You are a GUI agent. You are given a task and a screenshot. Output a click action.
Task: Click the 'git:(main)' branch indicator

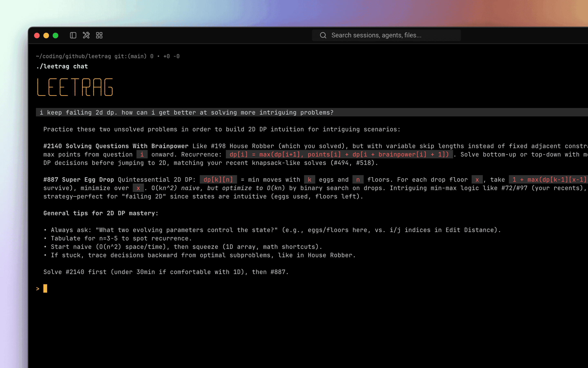click(130, 56)
